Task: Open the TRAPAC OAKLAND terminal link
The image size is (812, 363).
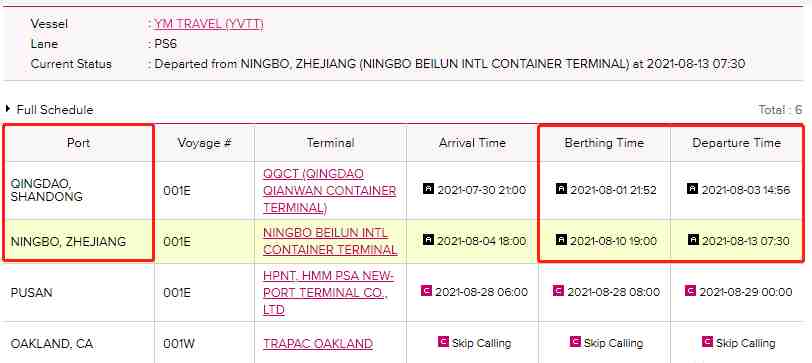Action: click(x=318, y=344)
